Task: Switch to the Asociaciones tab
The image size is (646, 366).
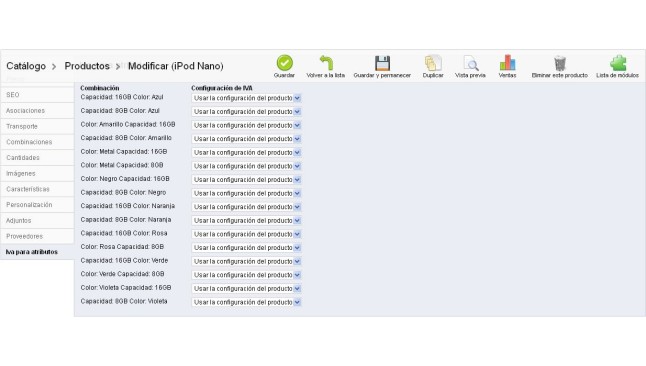Action: 37,110
